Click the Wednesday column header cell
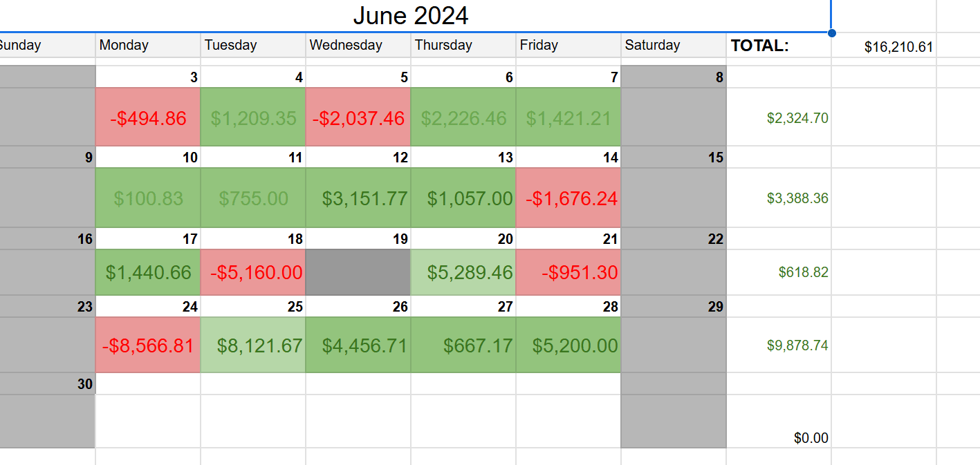This screenshot has width=980, height=465. [358, 46]
